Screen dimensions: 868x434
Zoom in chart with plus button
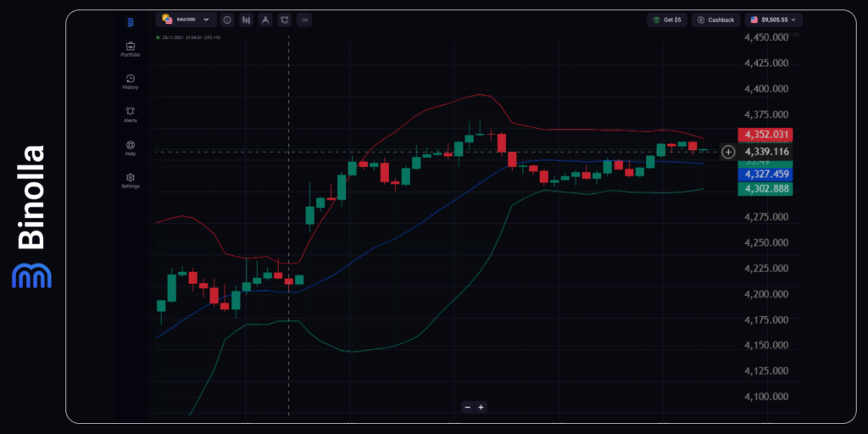point(481,407)
